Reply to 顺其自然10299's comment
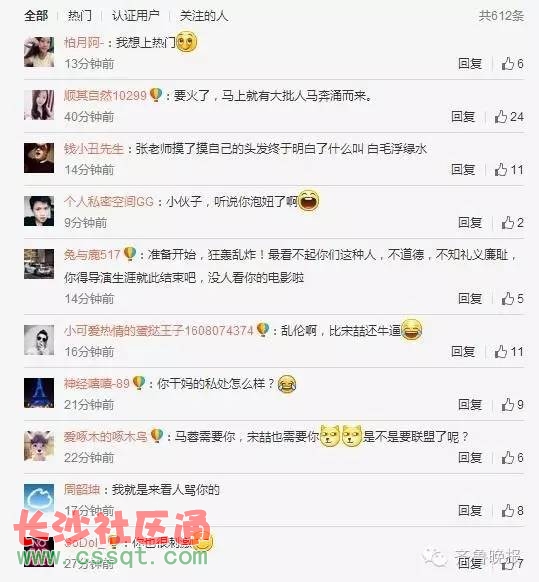Image resolution: width=539 pixels, height=582 pixels. (463, 117)
